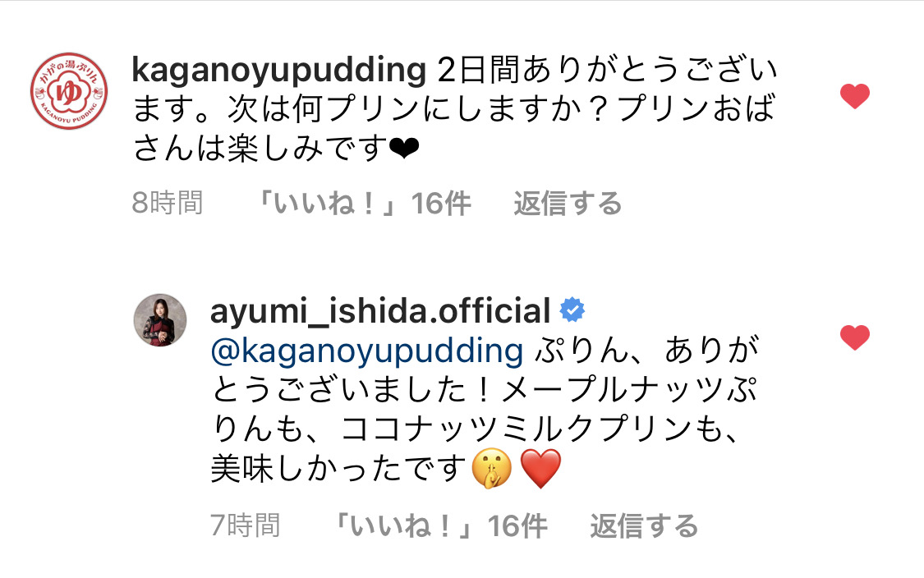Image resolution: width=924 pixels, height=578 pixels.
Task: Click the blue verified badge
Action: (x=572, y=310)
